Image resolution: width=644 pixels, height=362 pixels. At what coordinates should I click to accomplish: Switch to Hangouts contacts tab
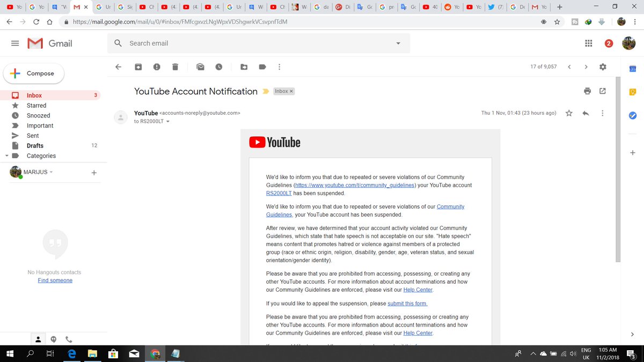(38, 339)
